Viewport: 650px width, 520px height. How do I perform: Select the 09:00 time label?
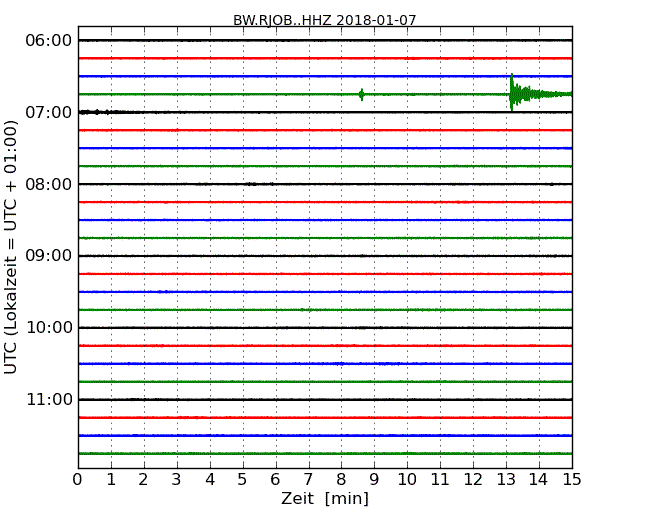49,256
